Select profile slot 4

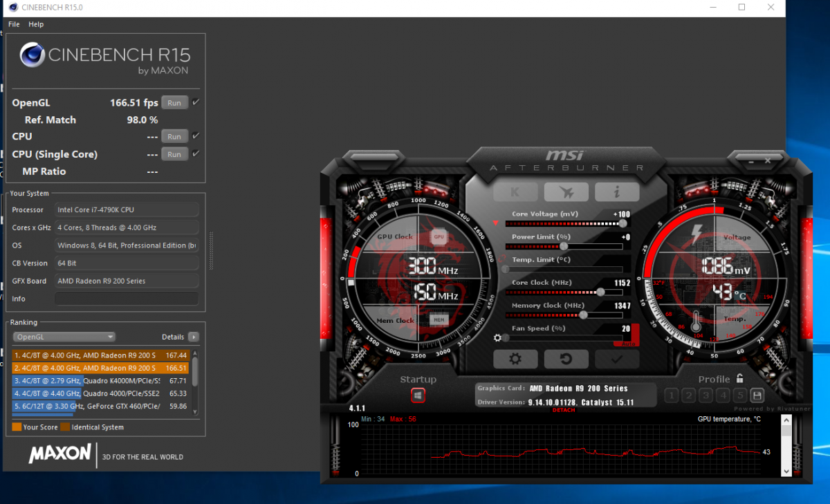click(x=723, y=395)
